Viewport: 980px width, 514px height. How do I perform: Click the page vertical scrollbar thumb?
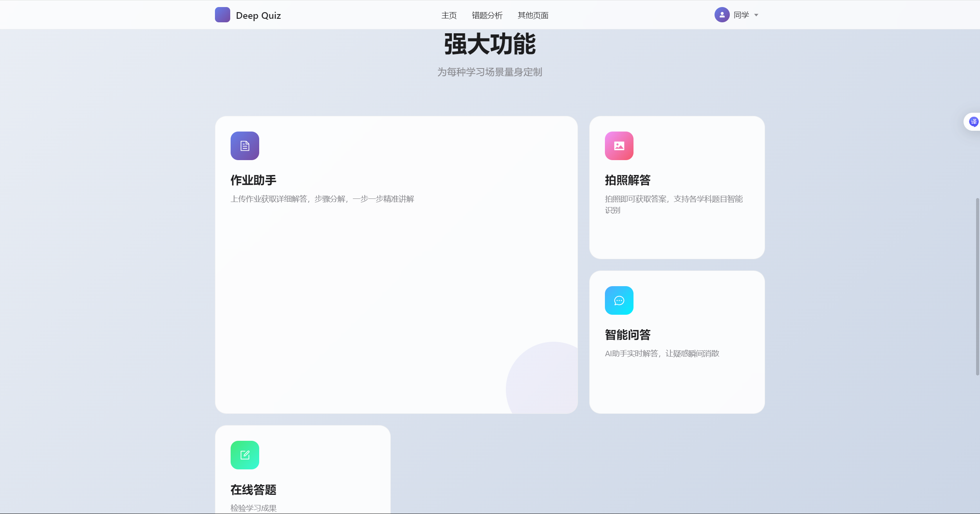(977, 287)
